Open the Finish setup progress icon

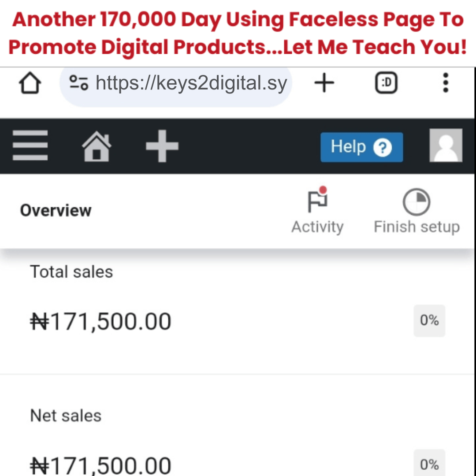(416, 211)
